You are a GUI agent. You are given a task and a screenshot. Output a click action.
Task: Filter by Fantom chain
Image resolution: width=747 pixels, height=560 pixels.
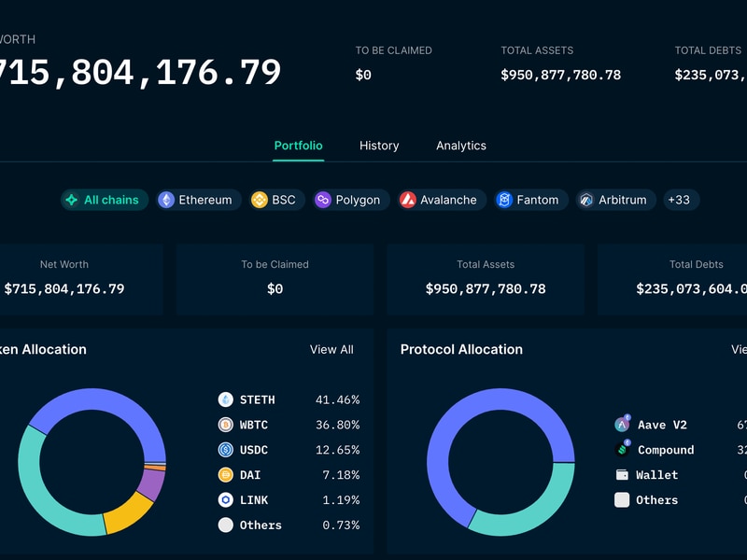[530, 200]
